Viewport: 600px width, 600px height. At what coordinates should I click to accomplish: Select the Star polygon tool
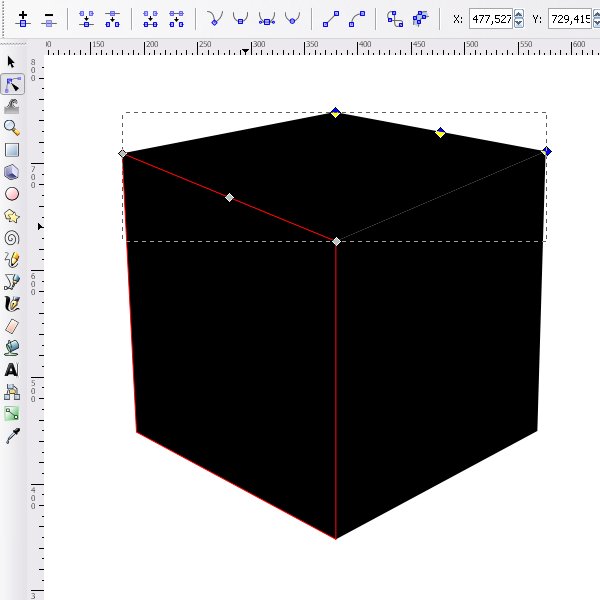(12, 216)
